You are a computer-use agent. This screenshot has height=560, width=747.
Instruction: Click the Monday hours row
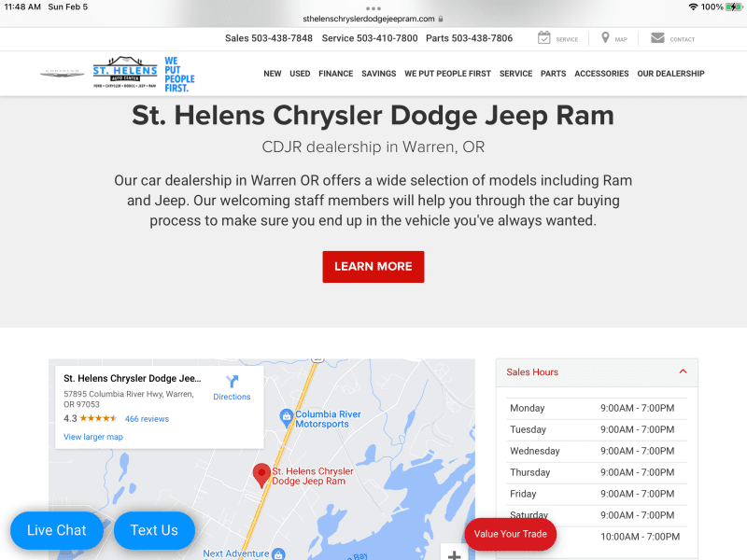(597, 408)
